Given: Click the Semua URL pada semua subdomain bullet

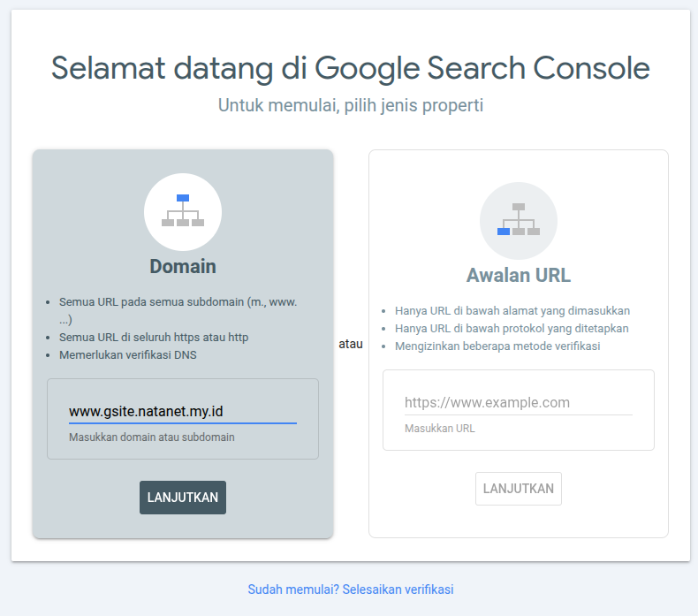Looking at the screenshot, I should point(178,301).
